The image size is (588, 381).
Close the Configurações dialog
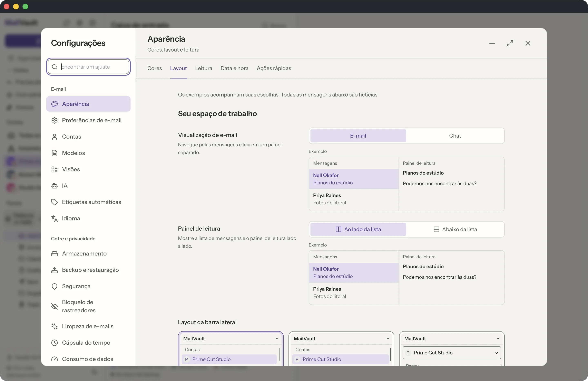coord(528,43)
